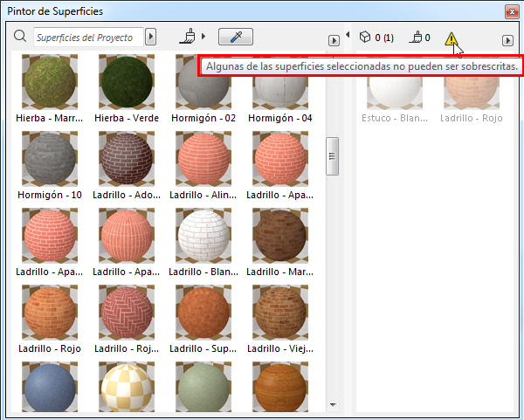Click the 3D cube selected elements icon

point(365,38)
